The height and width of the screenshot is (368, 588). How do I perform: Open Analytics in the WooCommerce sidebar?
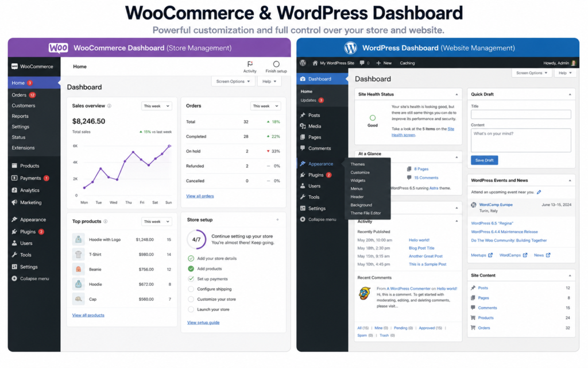(x=30, y=190)
